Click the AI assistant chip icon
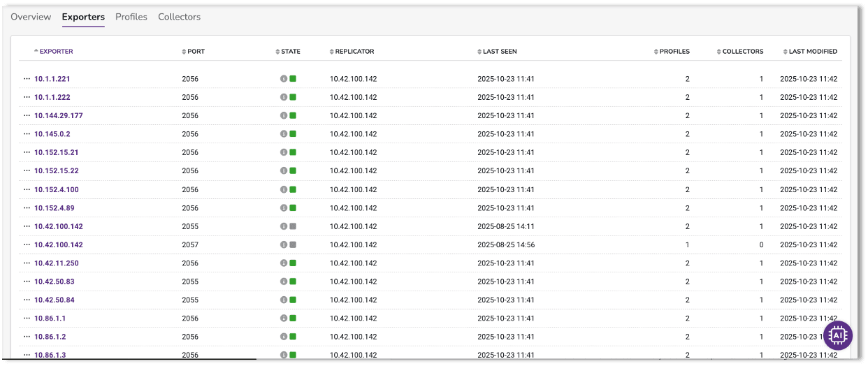 pos(837,335)
